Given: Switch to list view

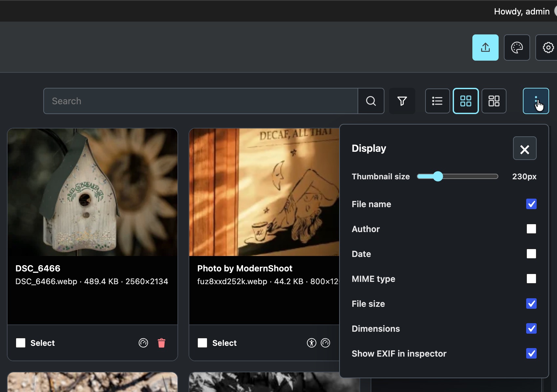Looking at the screenshot, I should tap(437, 101).
